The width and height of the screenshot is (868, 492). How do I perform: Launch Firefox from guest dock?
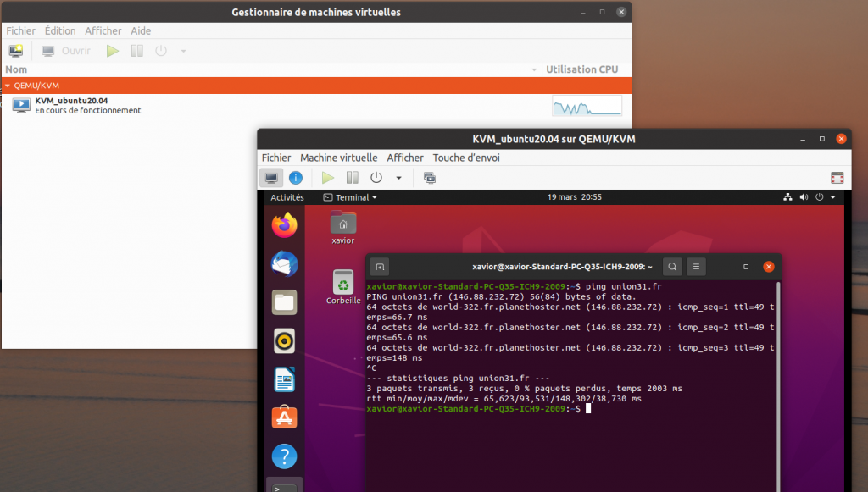pyautogui.click(x=285, y=225)
